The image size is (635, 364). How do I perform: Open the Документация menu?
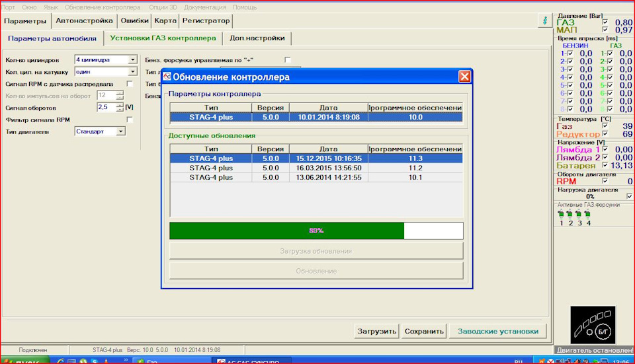[205, 7]
